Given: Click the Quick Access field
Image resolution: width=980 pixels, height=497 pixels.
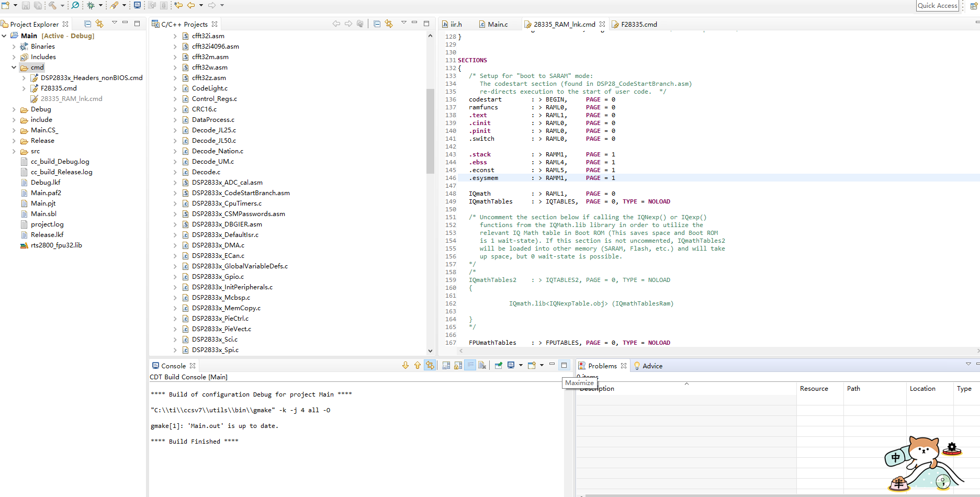Looking at the screenshot, I should [937, 6].
